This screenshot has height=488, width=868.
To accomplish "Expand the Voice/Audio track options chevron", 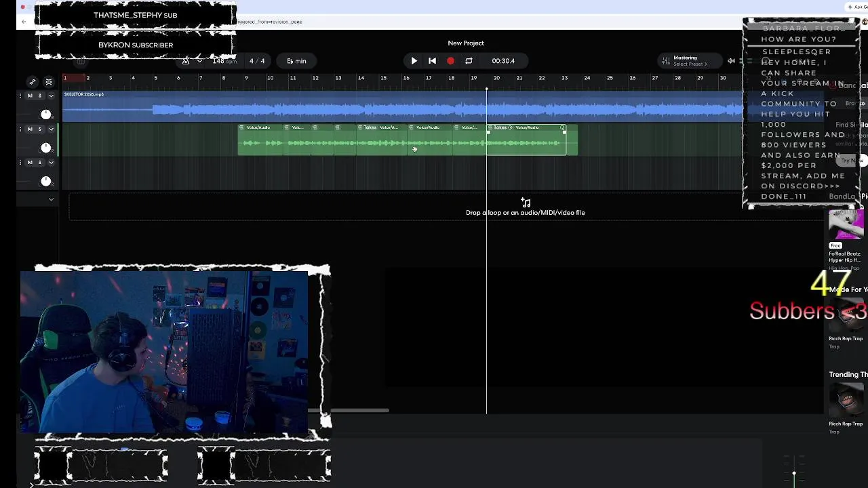I will [51, 129].
